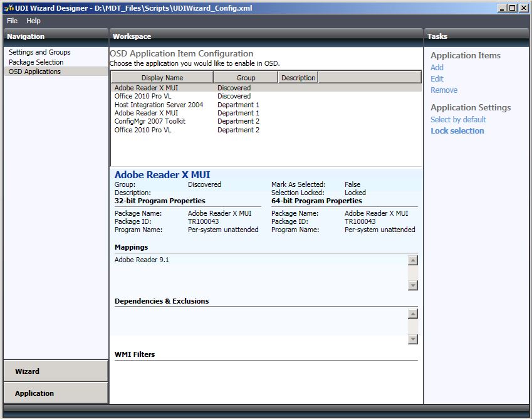Open the Help menu
Image resolution: width=532 pixels, height=419 pixels.
(33, 21)
